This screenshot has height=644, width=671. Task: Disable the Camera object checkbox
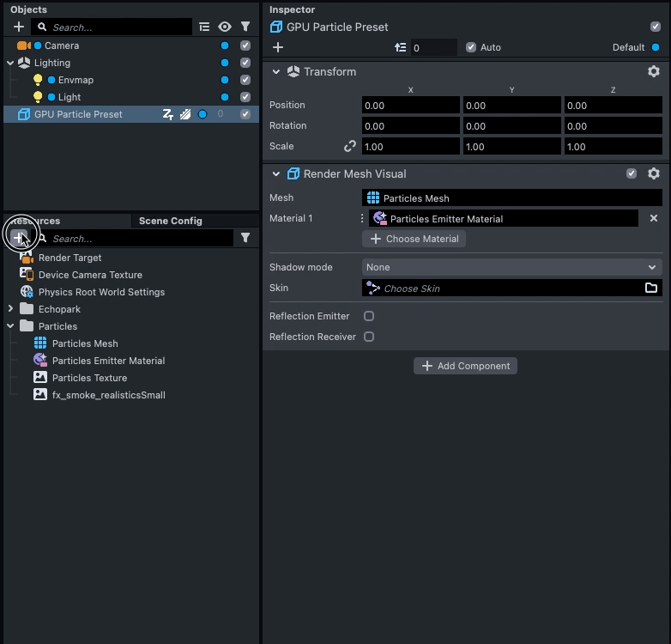(x=245, y=46)
